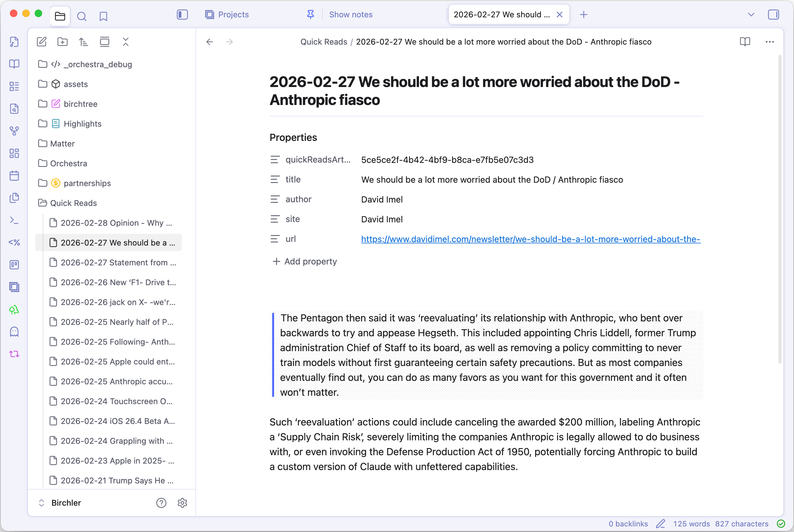The width and height of the screenshot is (794, 532).
Task: Collapse the Quick Reads folder
Action: pos(109,203)
